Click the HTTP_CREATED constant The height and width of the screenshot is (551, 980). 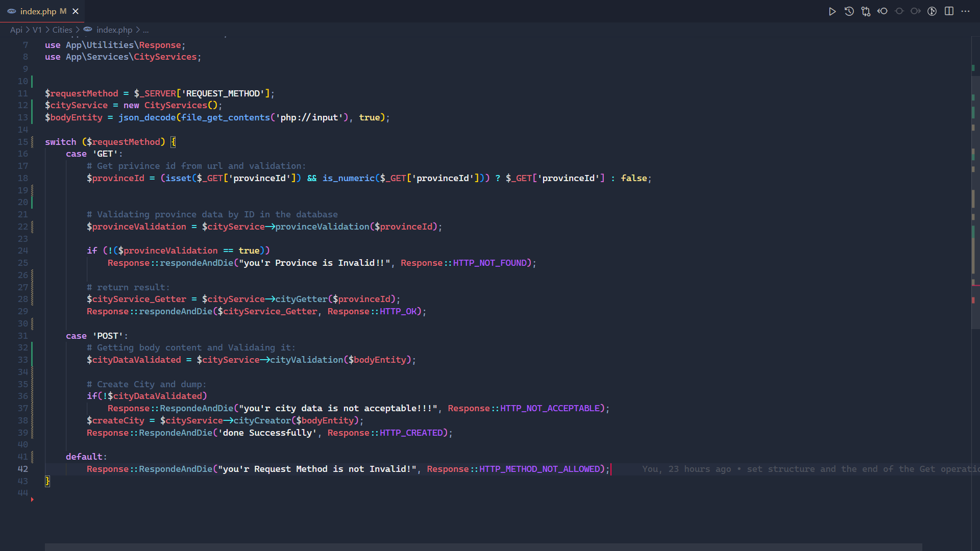(411, 433)
